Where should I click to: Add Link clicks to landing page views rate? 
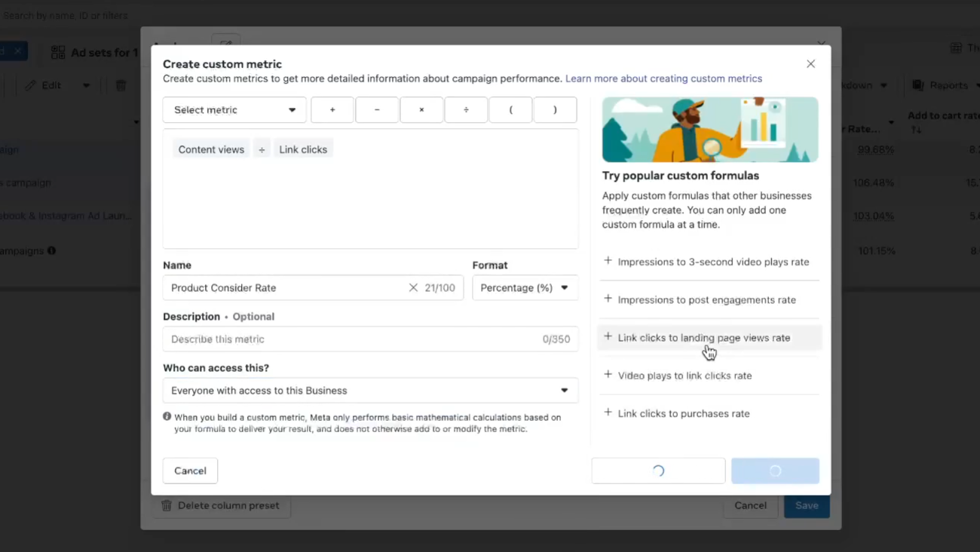point(709,337)
